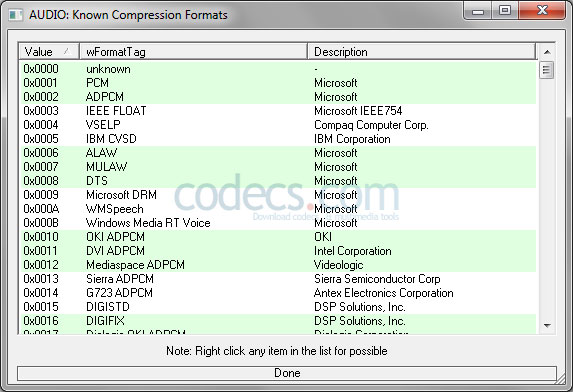The width and height of the screenshot is (573, 392).
Task: Select the 0x0000 value cell
Action: (x=41, y=69)
